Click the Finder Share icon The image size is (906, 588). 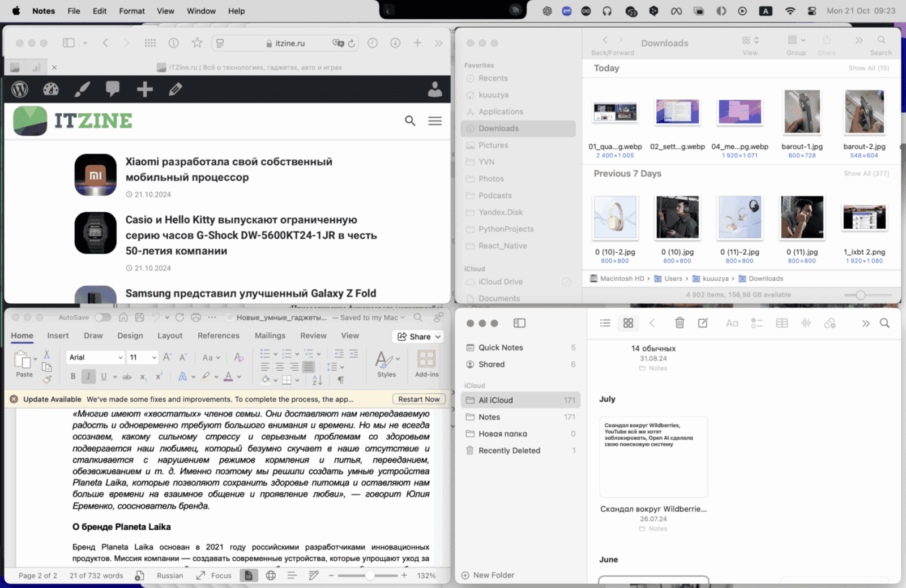coord(827,40)
